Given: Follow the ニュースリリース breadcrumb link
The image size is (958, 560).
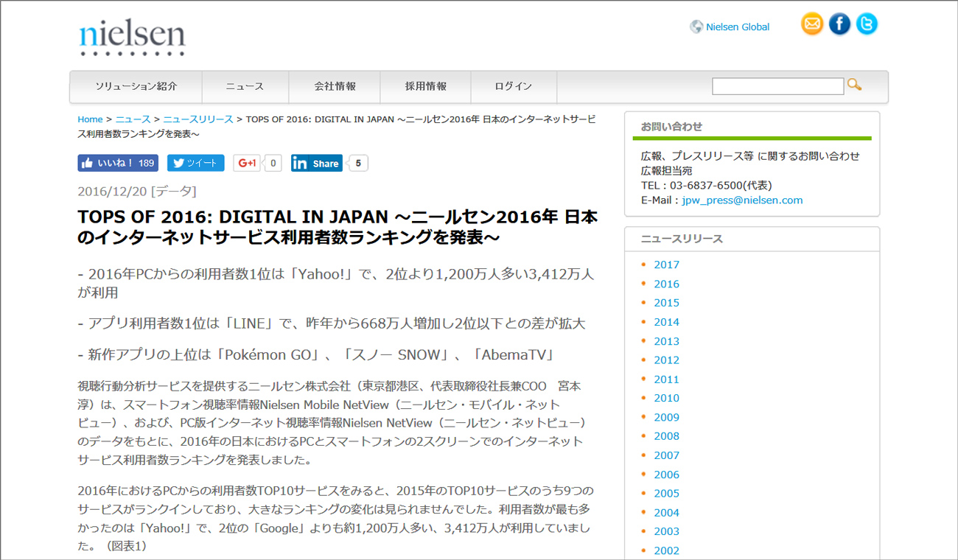Looking at the screenshot, I should (198, 119).
